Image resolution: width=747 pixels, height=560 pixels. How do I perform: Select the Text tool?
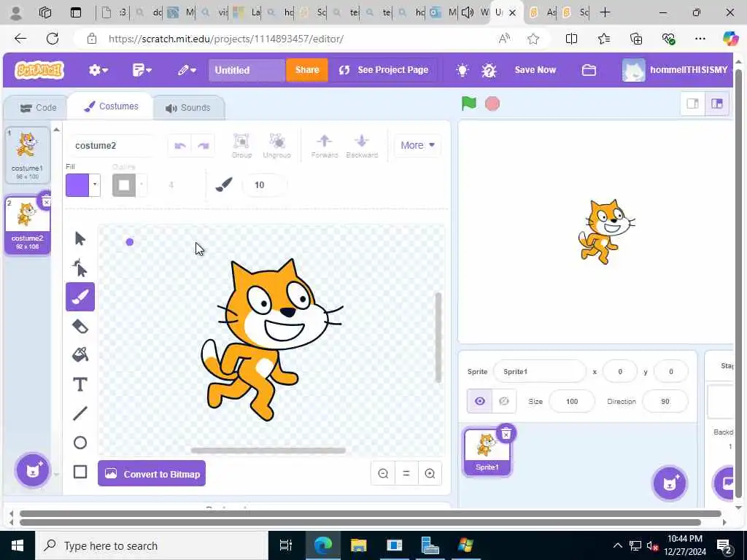[80, 384]
